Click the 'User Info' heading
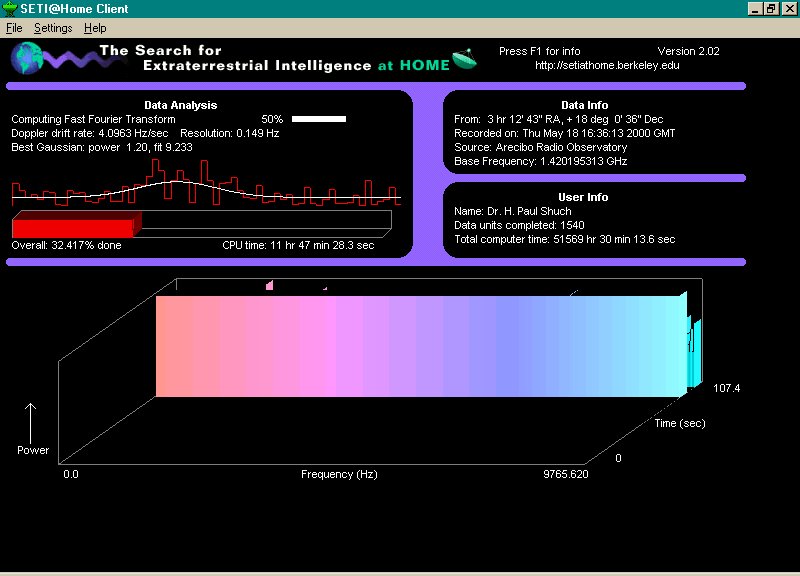The image size is (800, 576). 583,197
